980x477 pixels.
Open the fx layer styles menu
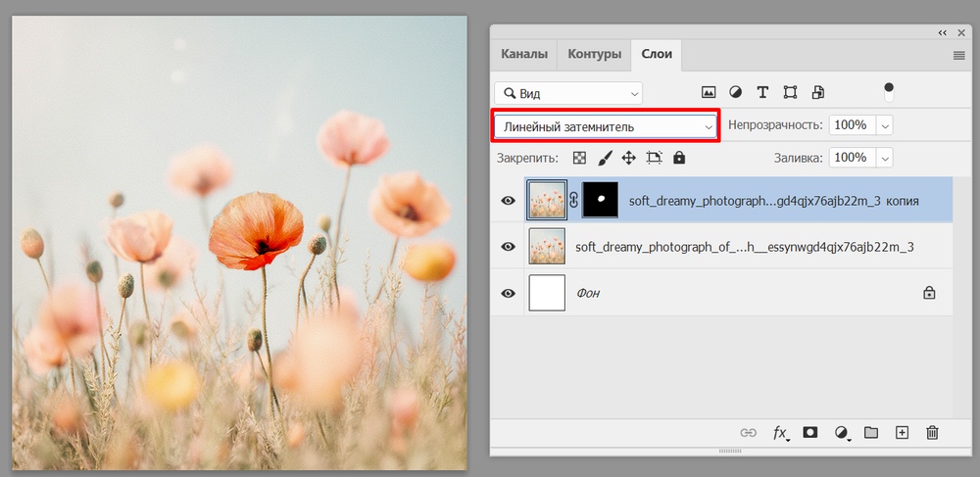pos(781,432)
